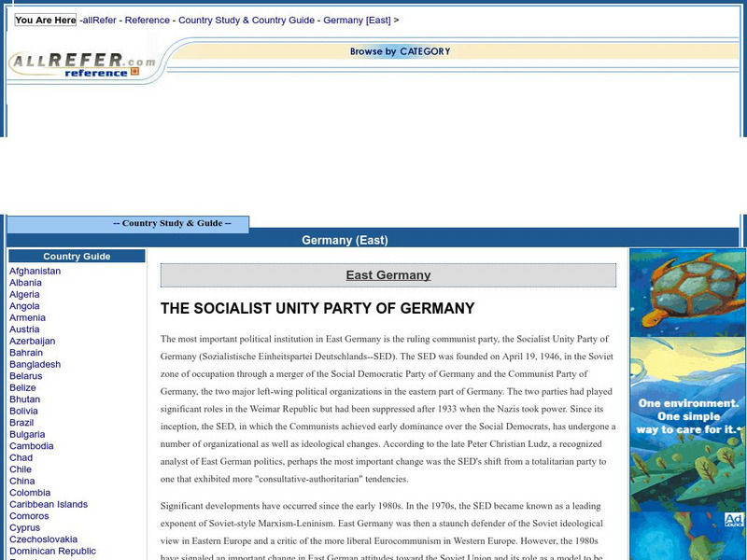
Task: Open Belize in the Country Guide
Action: 22,387
